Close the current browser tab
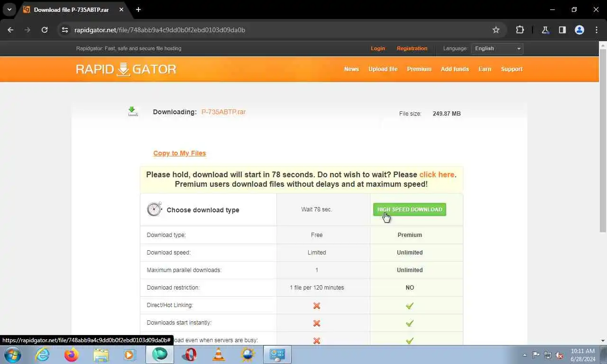Screen dimensions: 607x364 point(121,9)
